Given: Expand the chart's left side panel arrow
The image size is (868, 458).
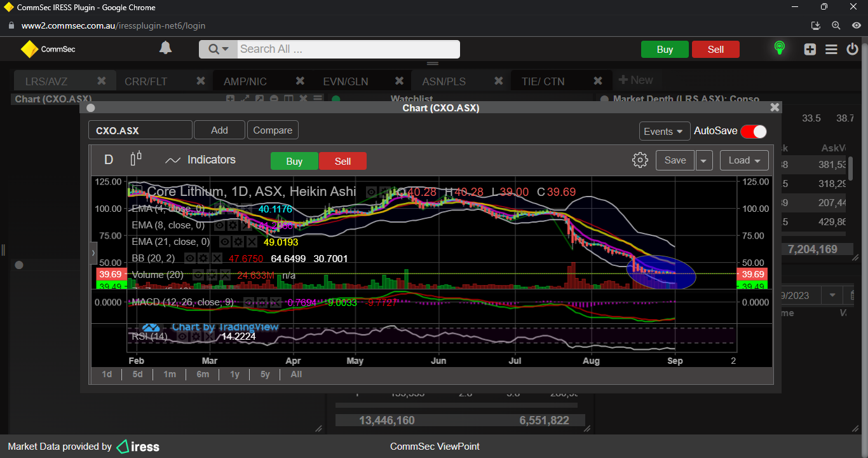Looking at the screenshot, I should click(93, 253).
